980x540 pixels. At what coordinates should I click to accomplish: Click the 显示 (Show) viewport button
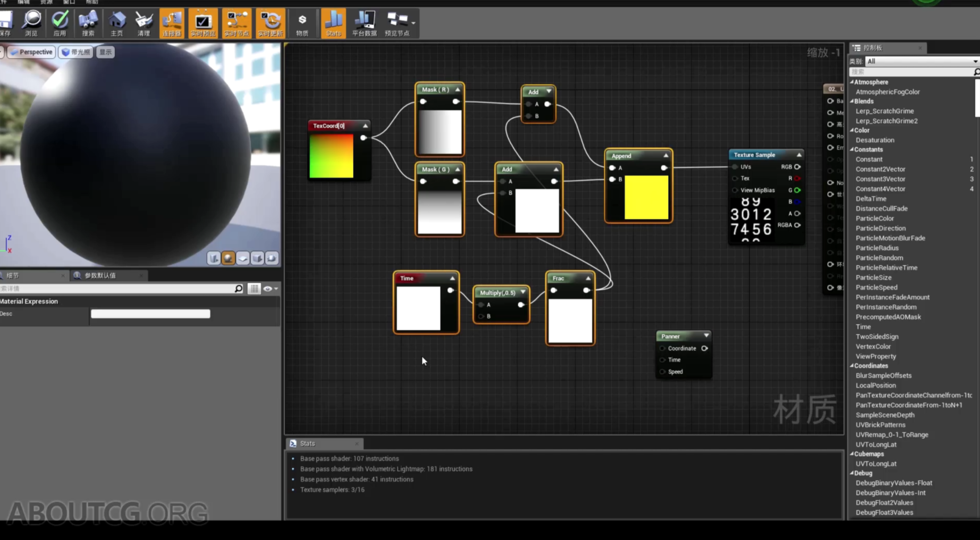pyautogui.click(x=105, y=52)
